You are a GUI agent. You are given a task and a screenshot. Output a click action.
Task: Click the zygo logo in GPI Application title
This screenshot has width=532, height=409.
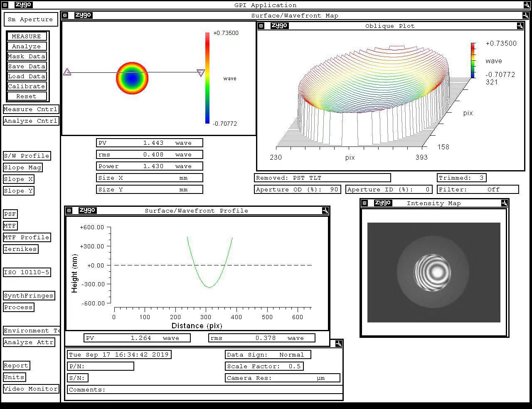tap(24, 5)
